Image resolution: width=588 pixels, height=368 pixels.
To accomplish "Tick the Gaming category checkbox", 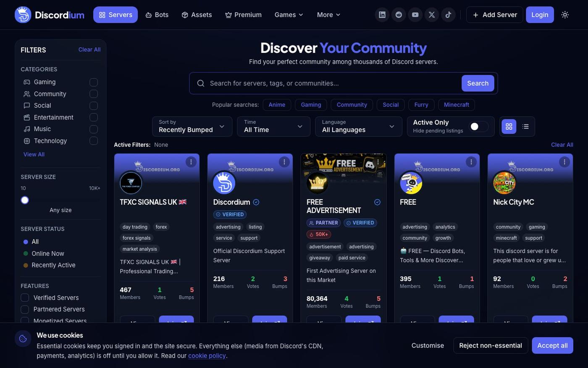I will tap(94, 82).
